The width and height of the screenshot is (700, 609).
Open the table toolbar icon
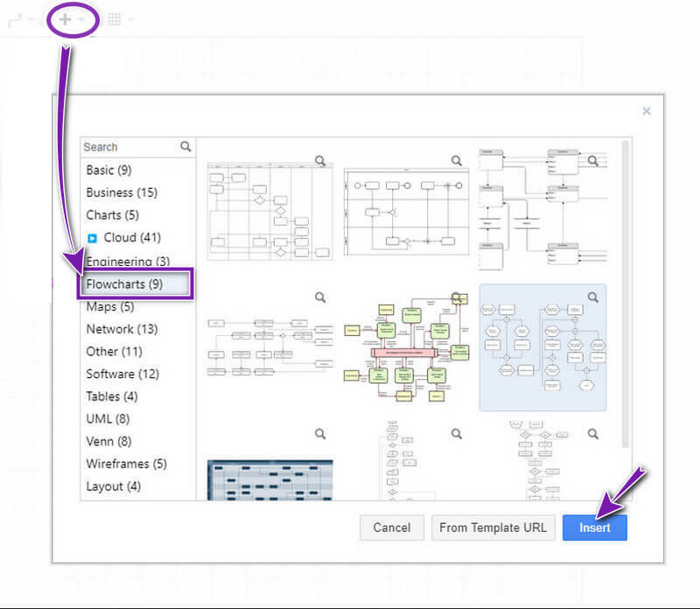(115, 19)
